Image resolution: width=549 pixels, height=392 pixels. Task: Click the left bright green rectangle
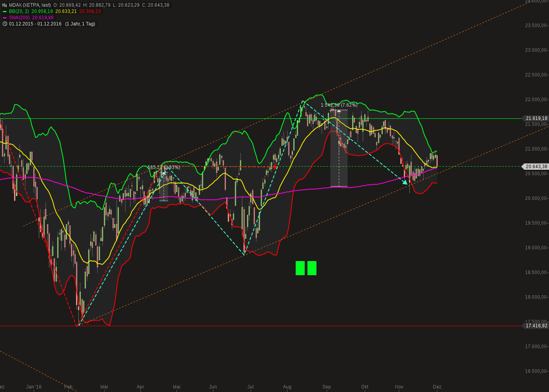tap(300, 268)
